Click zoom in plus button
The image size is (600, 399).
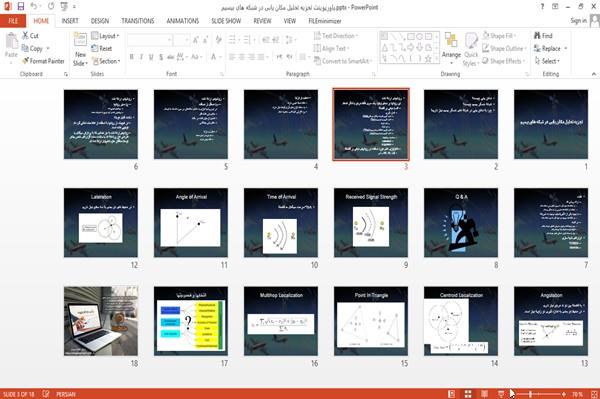564,394
